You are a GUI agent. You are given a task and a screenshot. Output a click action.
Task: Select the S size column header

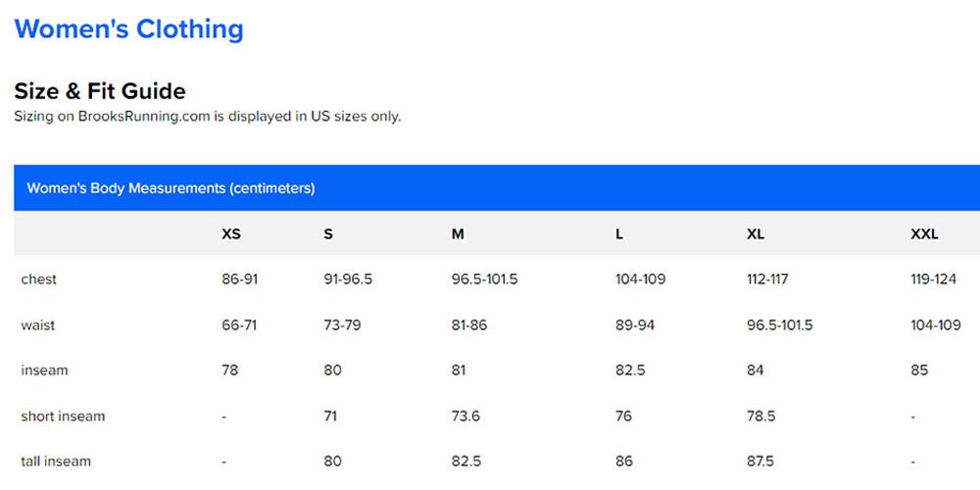328,234
